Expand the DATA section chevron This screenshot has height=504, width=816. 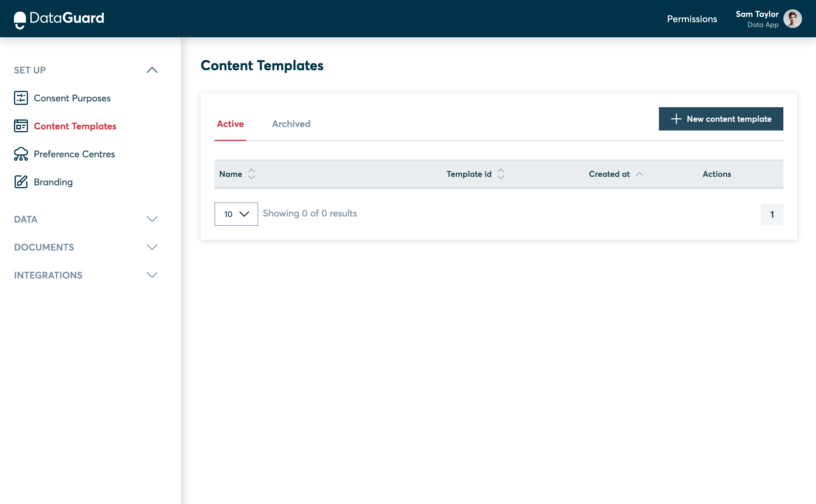(151, 219)
